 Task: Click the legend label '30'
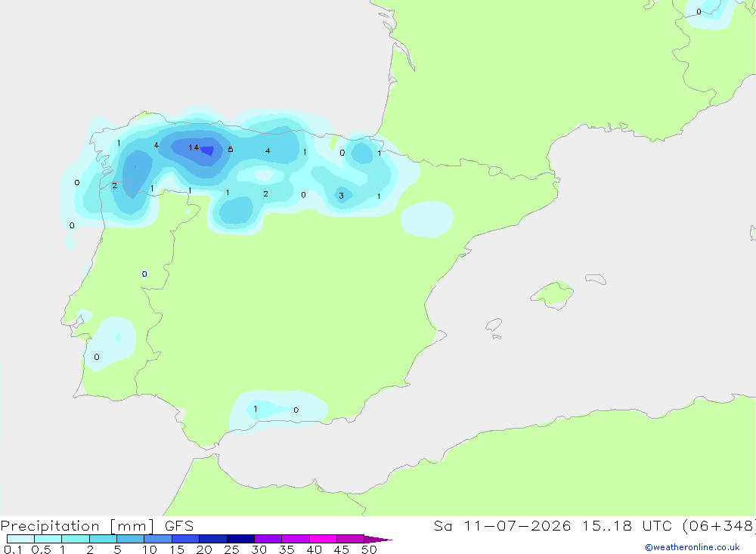click(259, 549)
